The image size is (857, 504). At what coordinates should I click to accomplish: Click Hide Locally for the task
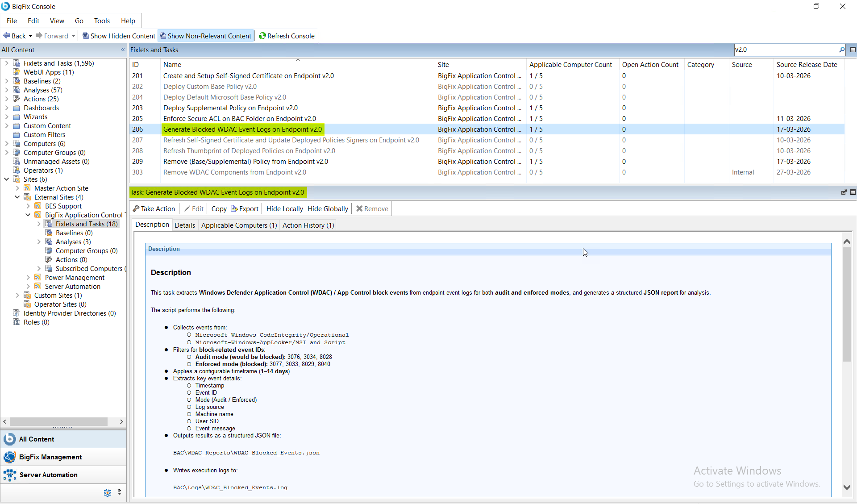(284, 208)
